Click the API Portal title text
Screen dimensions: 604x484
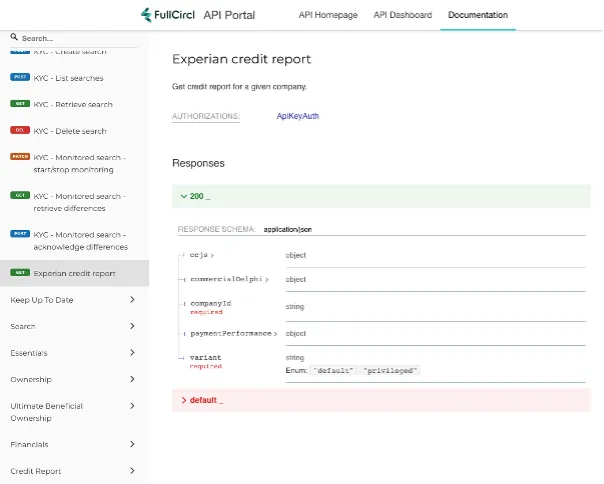click(229, 15)
